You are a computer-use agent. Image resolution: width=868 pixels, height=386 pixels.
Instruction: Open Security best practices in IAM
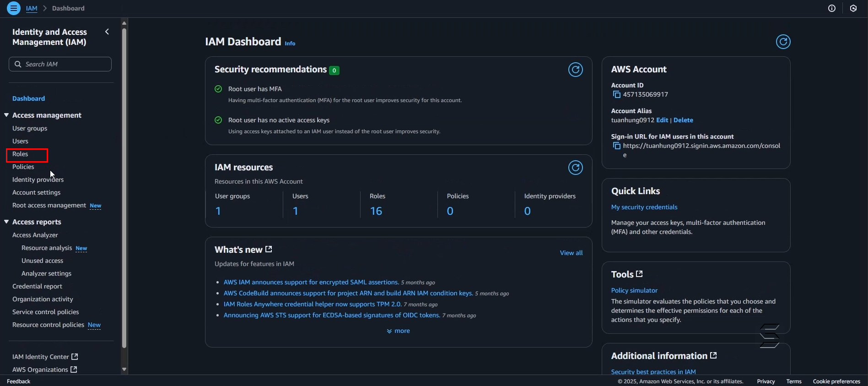(x=653, y=371)
